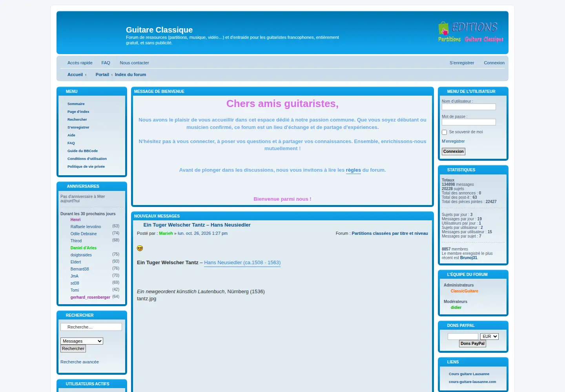Open 'Cours guitare Lausanne' link

pos(469,374)
